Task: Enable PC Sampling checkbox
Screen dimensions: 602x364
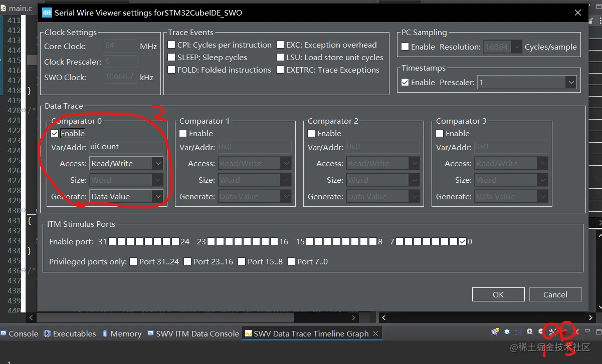Action: tap(406, 47)
